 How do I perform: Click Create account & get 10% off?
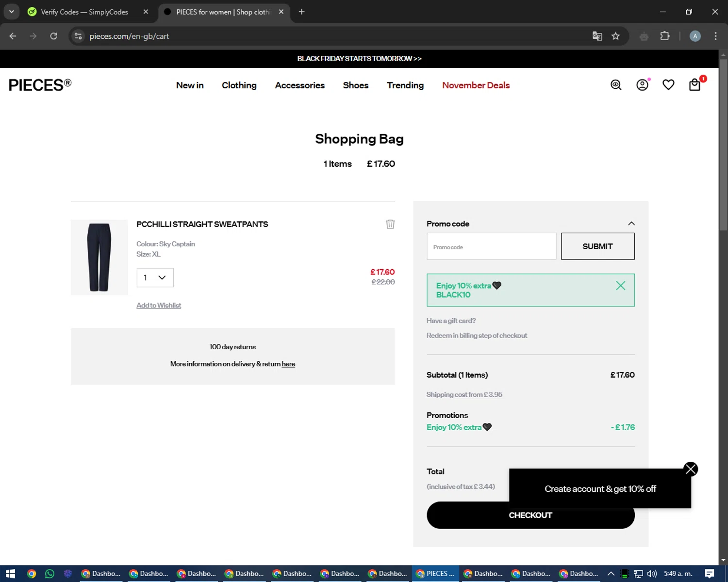[600, 489]
